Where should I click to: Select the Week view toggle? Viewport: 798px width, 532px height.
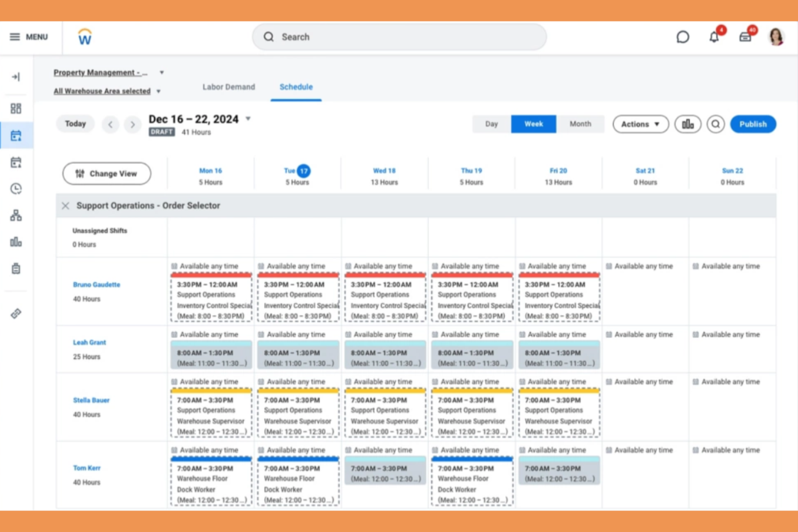tap(533, 124)
